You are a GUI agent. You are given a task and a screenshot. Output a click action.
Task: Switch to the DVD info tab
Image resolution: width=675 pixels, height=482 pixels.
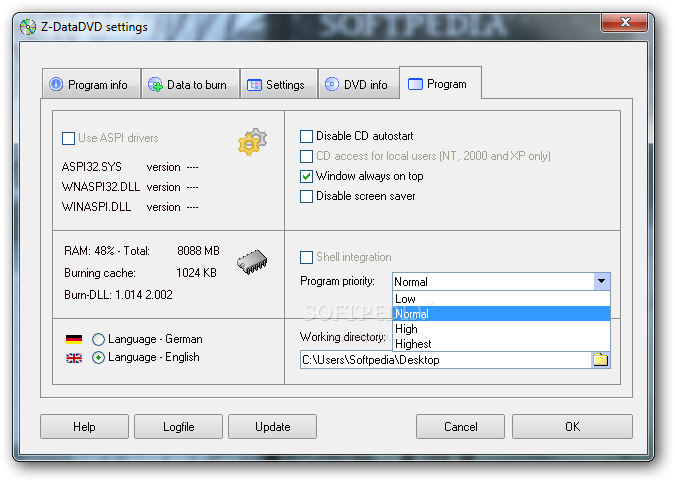(x=359, y=84)
